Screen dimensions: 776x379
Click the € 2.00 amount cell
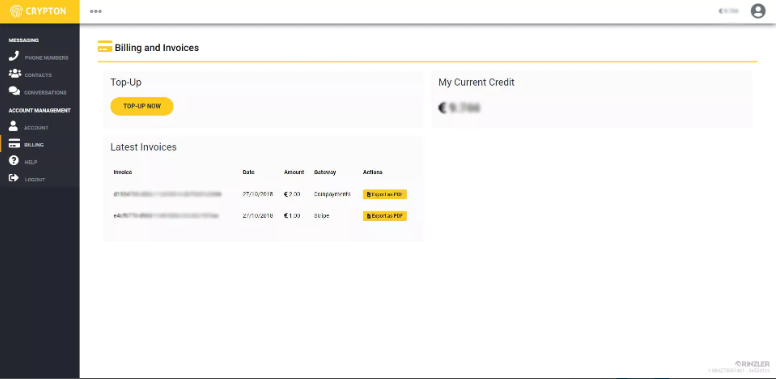[292, 194]
